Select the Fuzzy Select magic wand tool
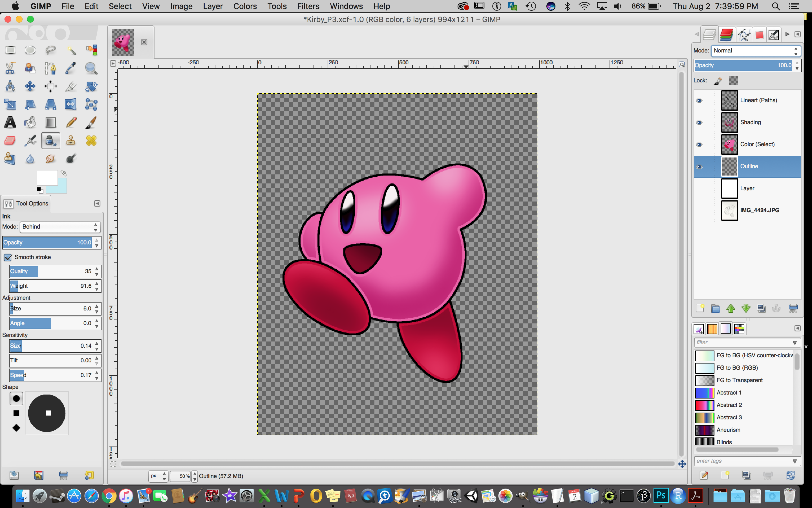The height and width of the screenshot is (508, 812). click(71, 50)
